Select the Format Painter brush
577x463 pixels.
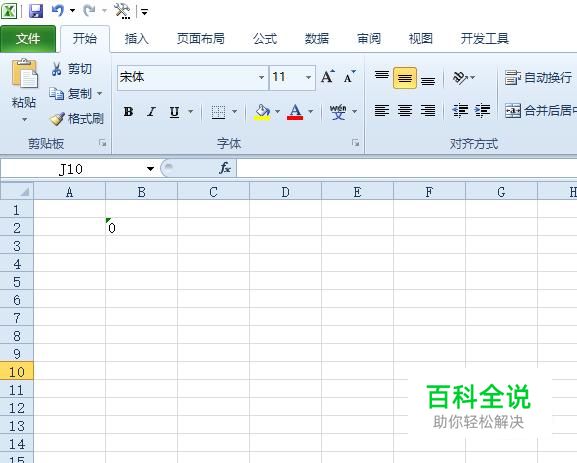(57, 119)
